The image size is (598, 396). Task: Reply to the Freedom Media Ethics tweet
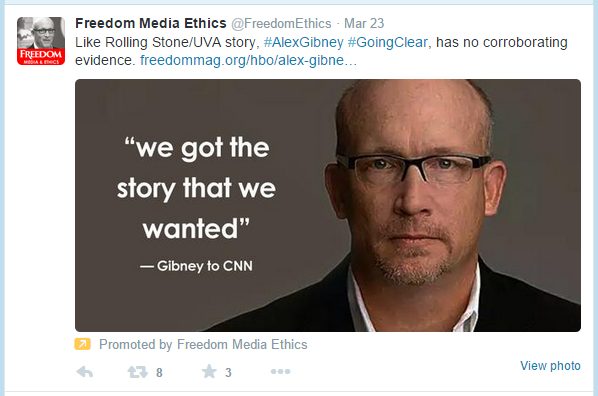pos(85,372)
